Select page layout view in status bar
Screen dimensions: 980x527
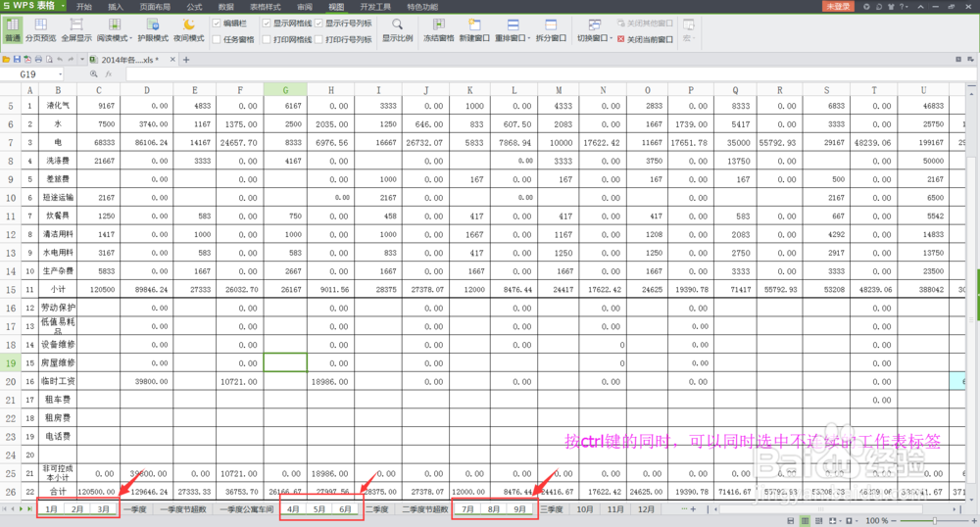(x=818, y=520)
